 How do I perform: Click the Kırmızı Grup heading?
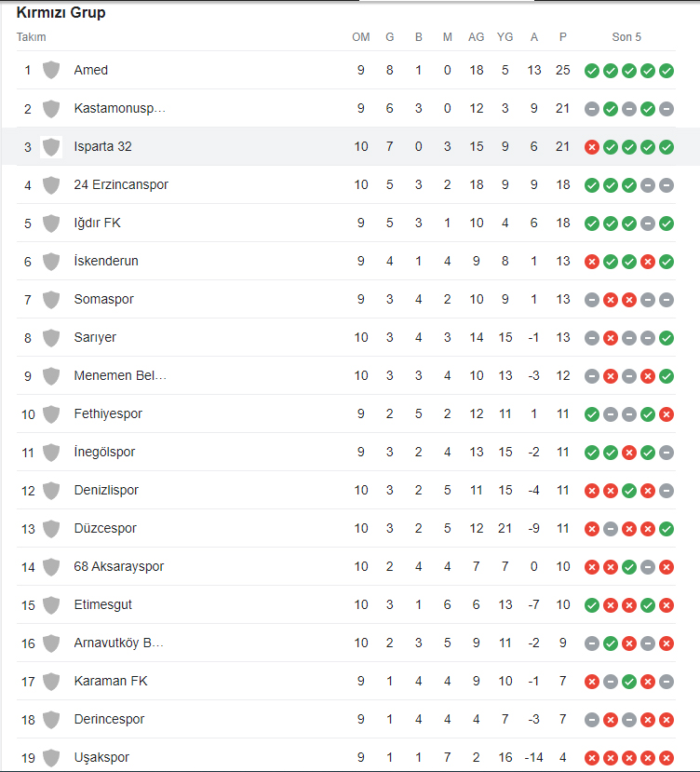click(61, 12)
